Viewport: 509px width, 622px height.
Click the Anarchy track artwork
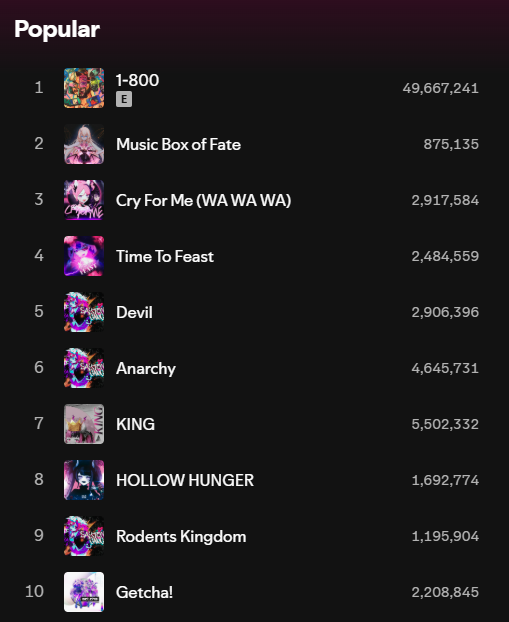(x=84, y=368)
